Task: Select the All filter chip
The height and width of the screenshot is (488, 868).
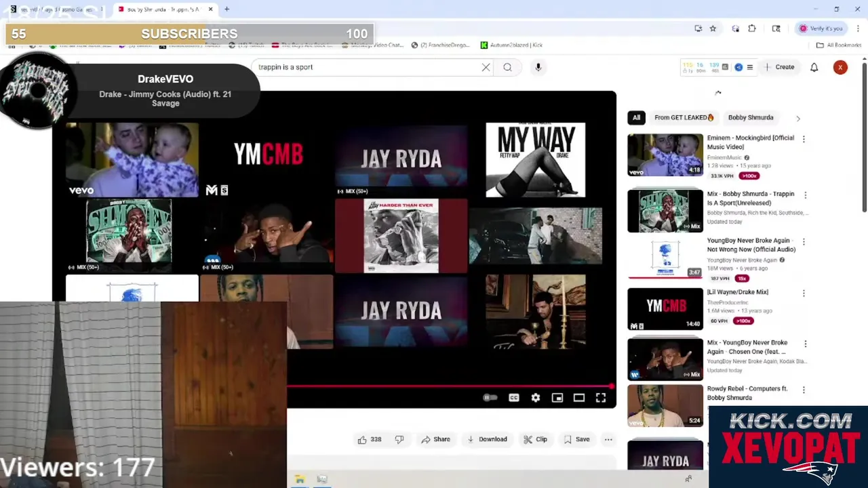Action: [636, 117]
